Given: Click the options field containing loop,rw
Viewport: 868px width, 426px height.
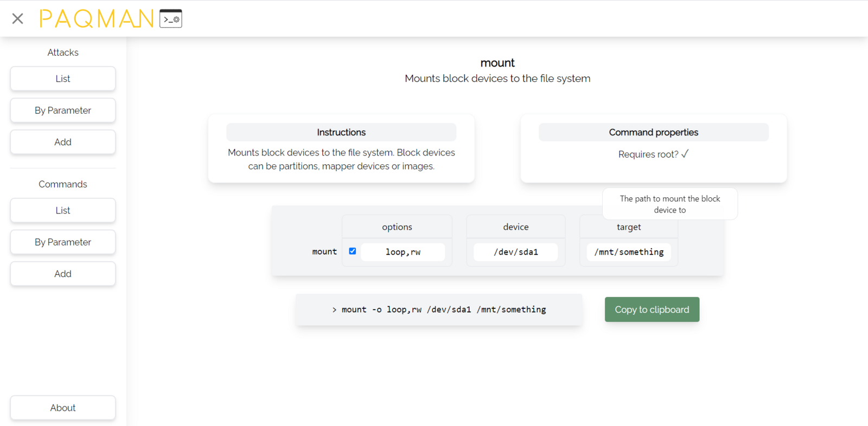Looking at the screenshot, I should pos(403,252).
